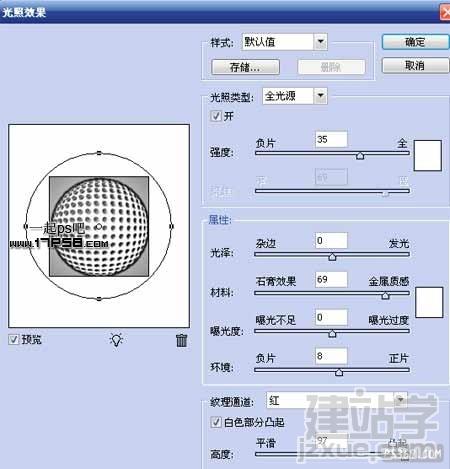Select the top handle of the light circle

click(99, 153)
